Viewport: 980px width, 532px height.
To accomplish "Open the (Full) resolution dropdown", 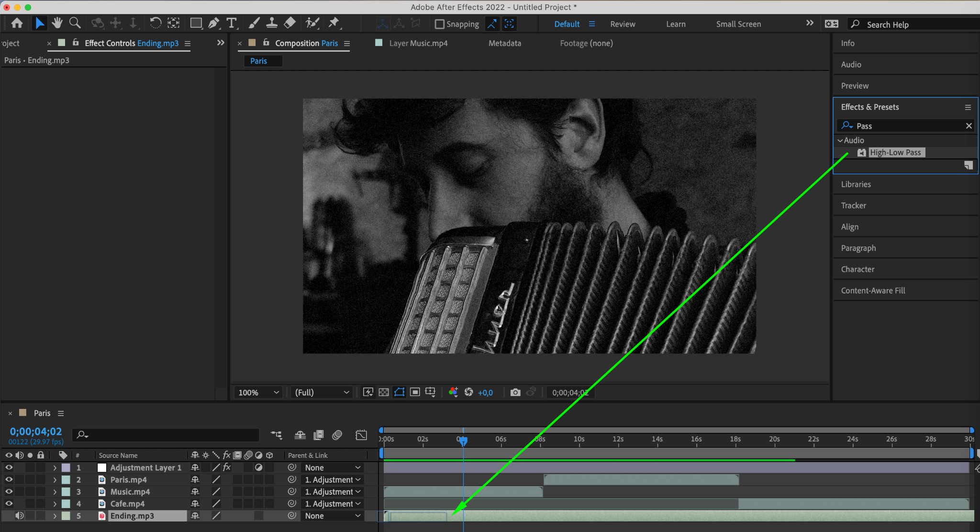I will (x=322, y=392).
